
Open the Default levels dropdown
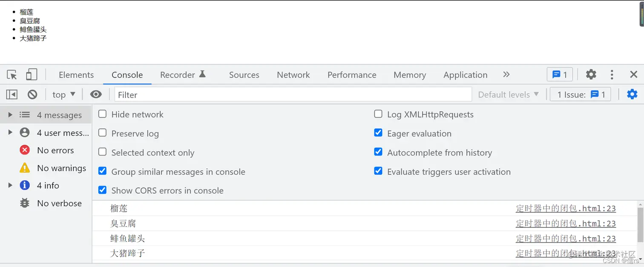(509, 95)
